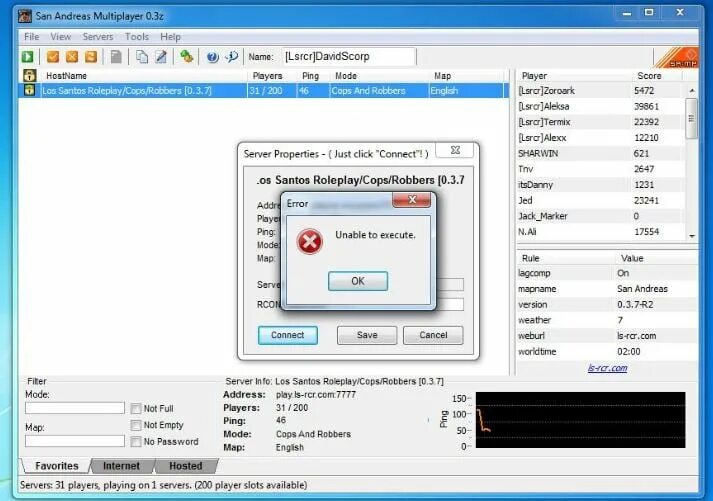Click the padlock column header icon
This screenshot has height=501, width=713.
pyautogui.click(x=30, y=75)
